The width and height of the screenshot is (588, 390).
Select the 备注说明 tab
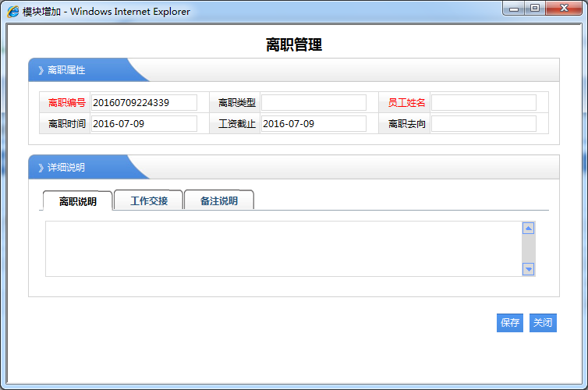(218, 200)
